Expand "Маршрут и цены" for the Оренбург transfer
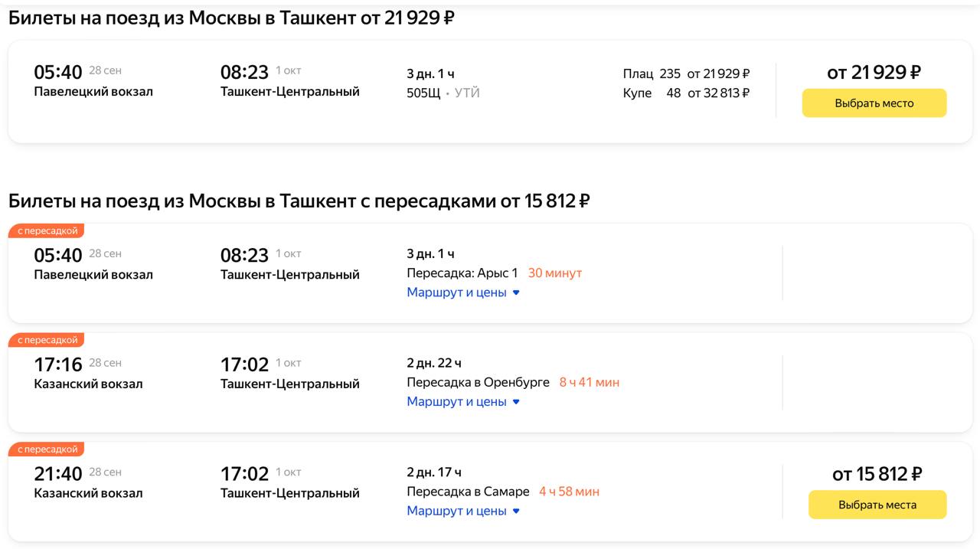This screenshot has width=980, height=549. point(462,401)
